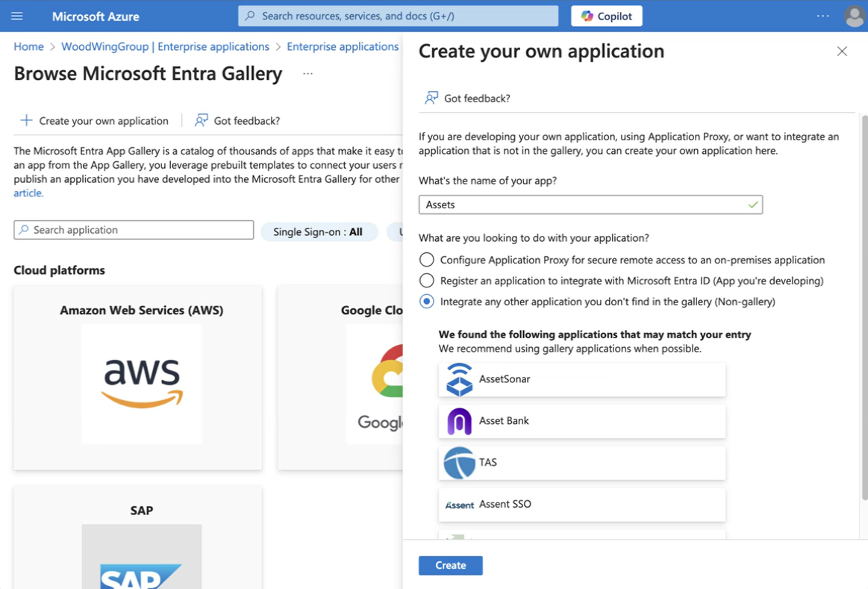Choose the TAS suggested application
Screen dimensions: 868x589
click(582, 463)
